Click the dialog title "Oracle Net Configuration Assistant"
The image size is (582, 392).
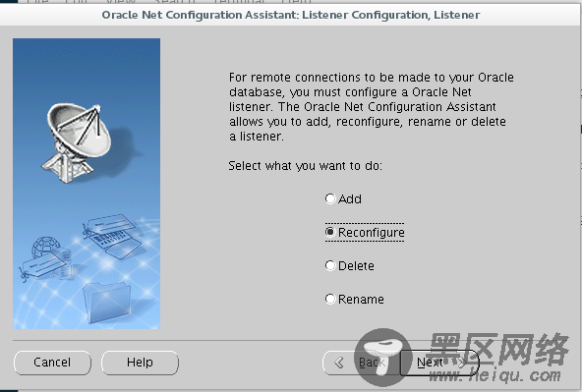[201, 15]
